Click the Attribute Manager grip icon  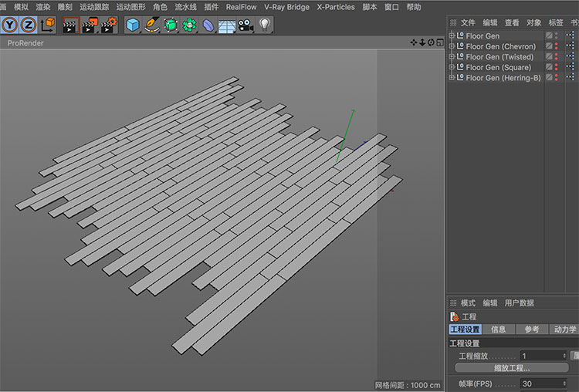(x=453, y=302)
